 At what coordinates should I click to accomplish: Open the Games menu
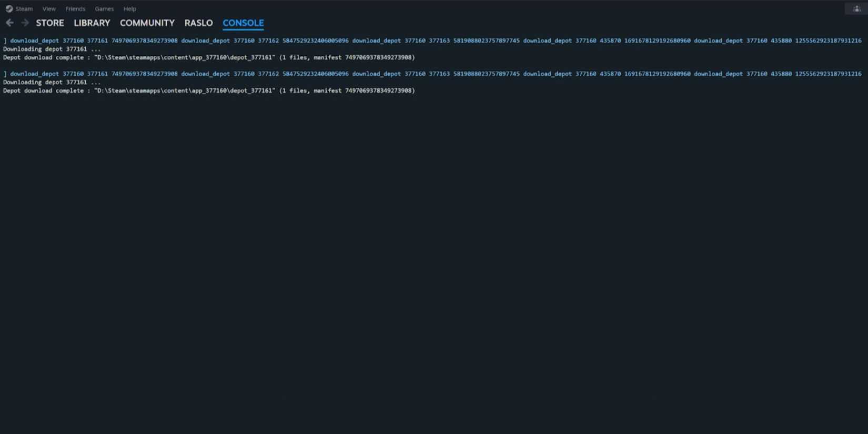pyautogui.click(x=104, y=8)
